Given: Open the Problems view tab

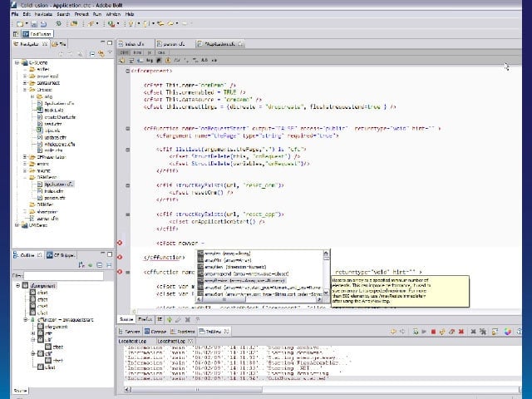Looking at the screenshot, I should pyautogui.click(x=183, y=332).
